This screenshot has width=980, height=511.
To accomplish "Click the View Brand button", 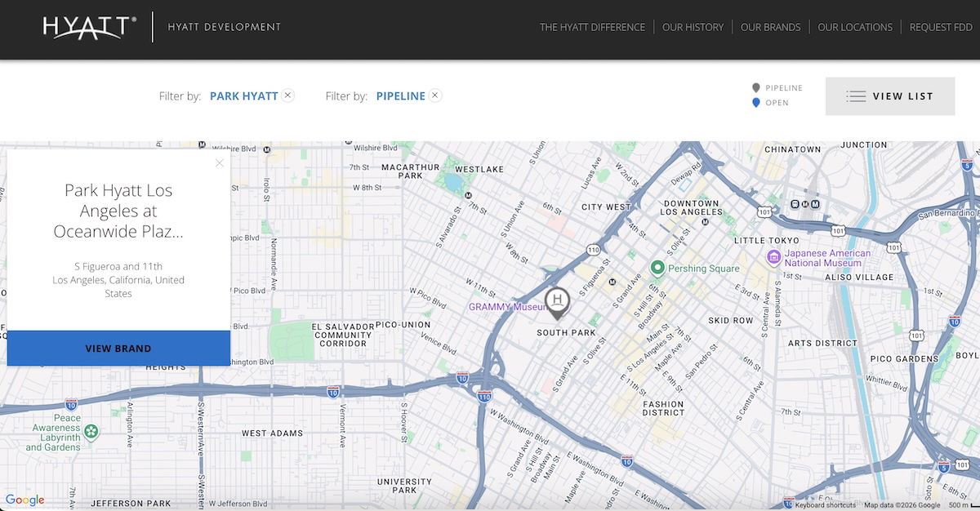I will tap(118, 349).
